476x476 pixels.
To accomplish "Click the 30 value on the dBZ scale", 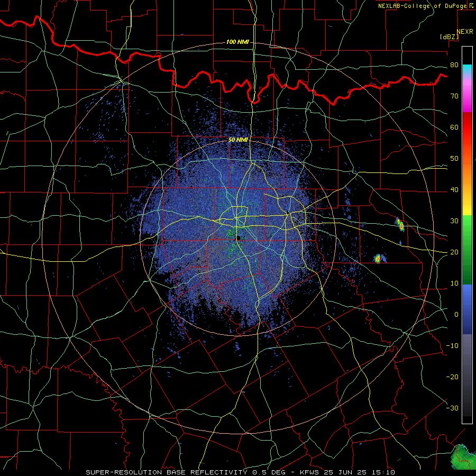I will (x=454, y=221).
